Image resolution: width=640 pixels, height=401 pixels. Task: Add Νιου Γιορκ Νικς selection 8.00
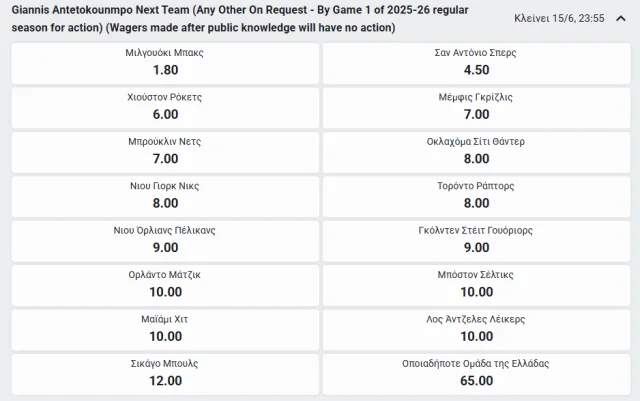(x=165, y=197)
